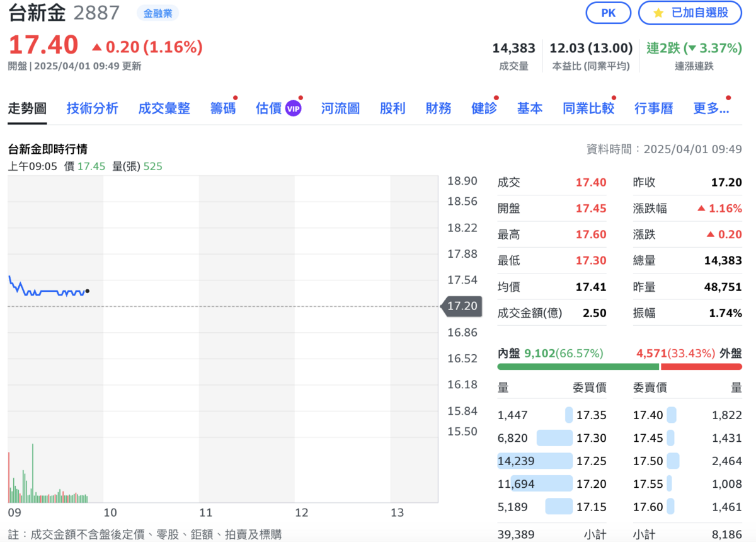
Task: Click the 台新金即時行情 chart title
Action: (47, 149)
